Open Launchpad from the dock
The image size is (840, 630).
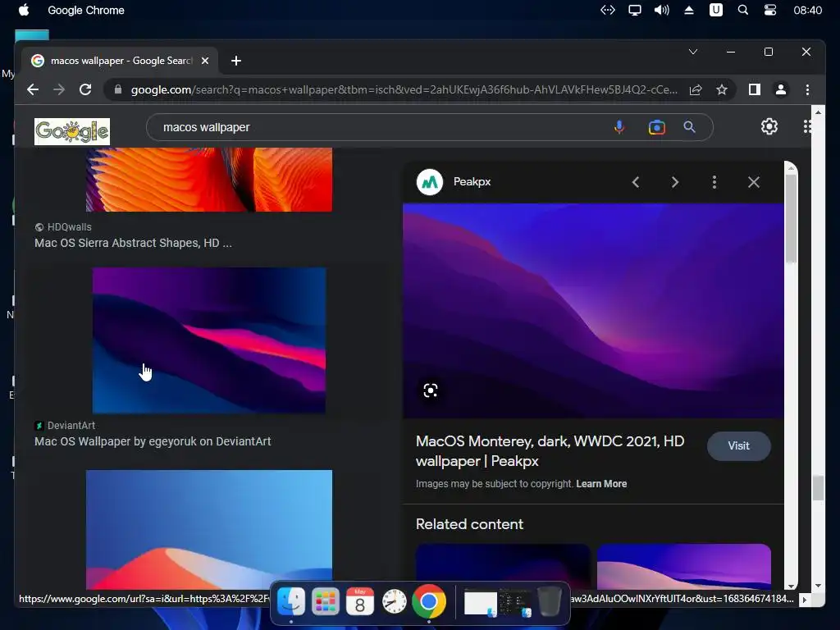pos(325,601)
